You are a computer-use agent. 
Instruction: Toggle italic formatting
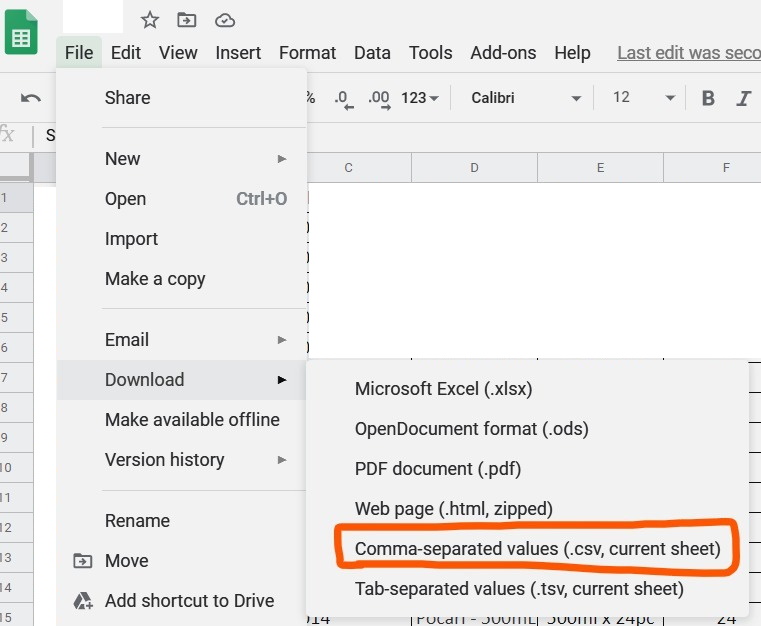pos(744,98)
